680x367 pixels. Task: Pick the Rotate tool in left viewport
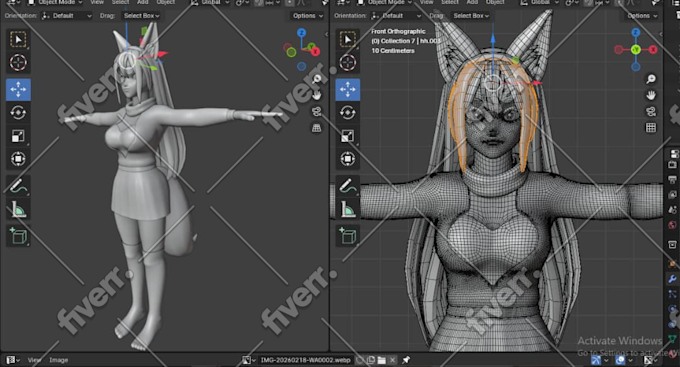[18, 113]
